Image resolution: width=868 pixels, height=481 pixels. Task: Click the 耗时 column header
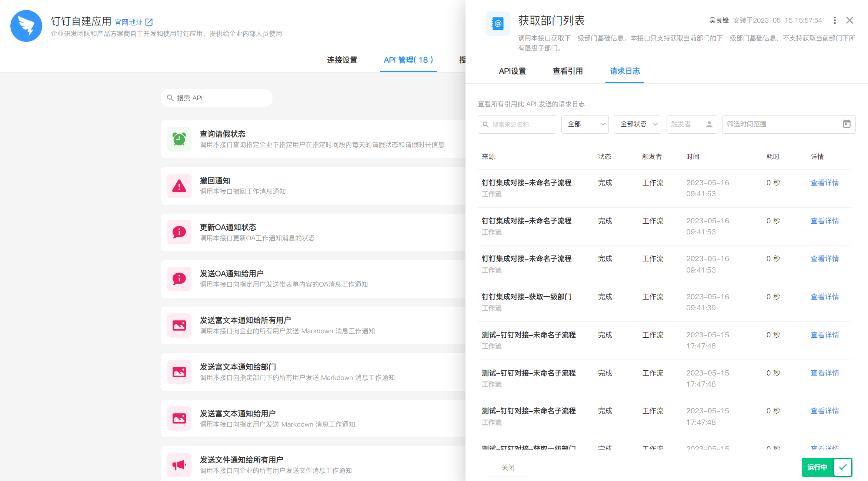click(x=773, y=157)
